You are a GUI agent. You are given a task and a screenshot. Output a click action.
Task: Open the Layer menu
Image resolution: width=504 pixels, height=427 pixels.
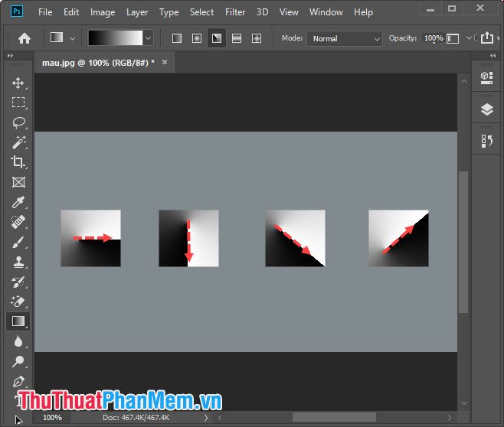click(137, 12)
